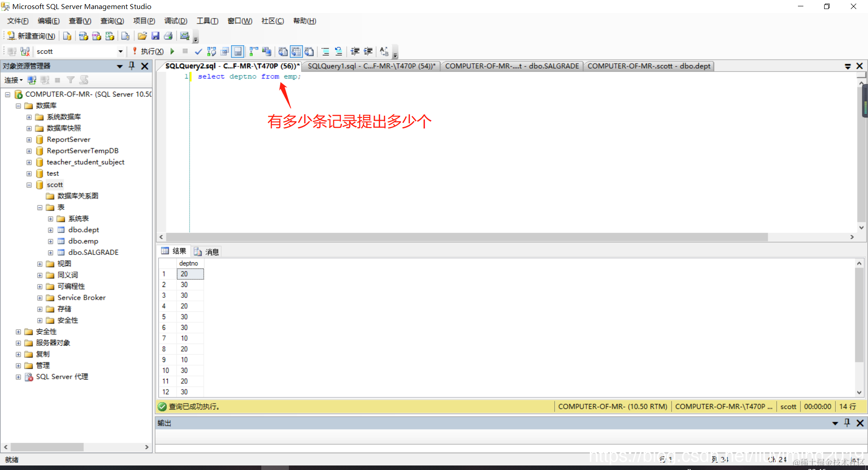The width and height of the screenshot is (868, 470).
Task: Collapse the 表 tables folder
Action: click(x=40, y=207)
